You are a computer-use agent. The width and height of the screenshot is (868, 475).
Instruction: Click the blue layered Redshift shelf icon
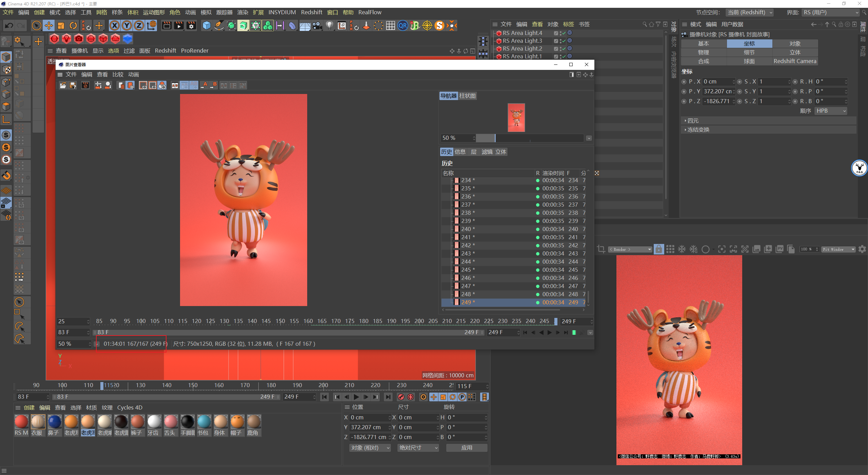click(127, 39)
